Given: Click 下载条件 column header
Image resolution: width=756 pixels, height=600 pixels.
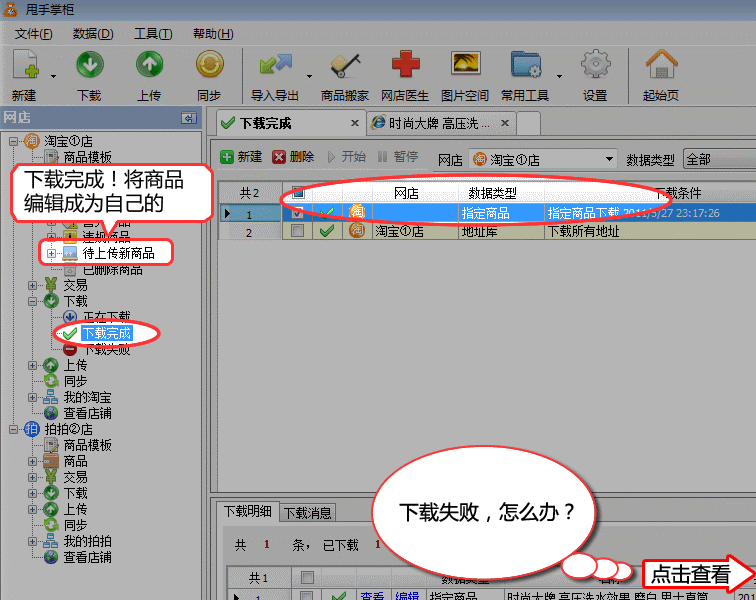Looking at the screenshot, I should click(677, 193).
